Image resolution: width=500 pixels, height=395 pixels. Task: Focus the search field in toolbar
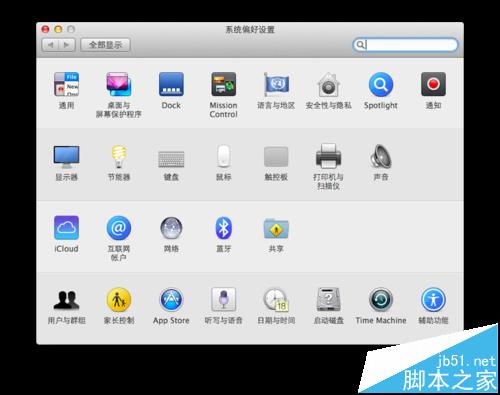(x=405, y=45)
